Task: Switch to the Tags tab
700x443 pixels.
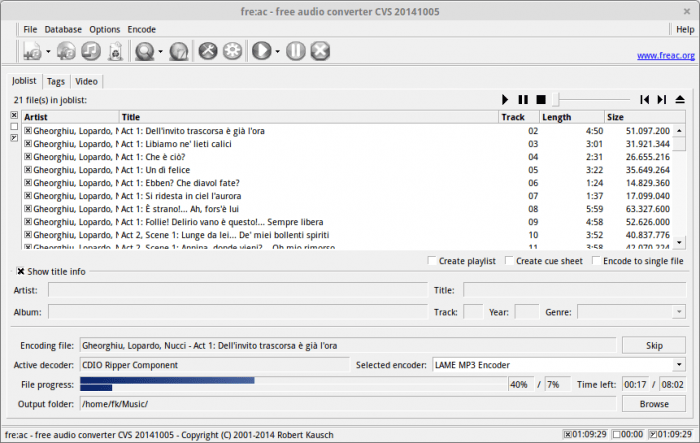Action: (x=56, y=81)
